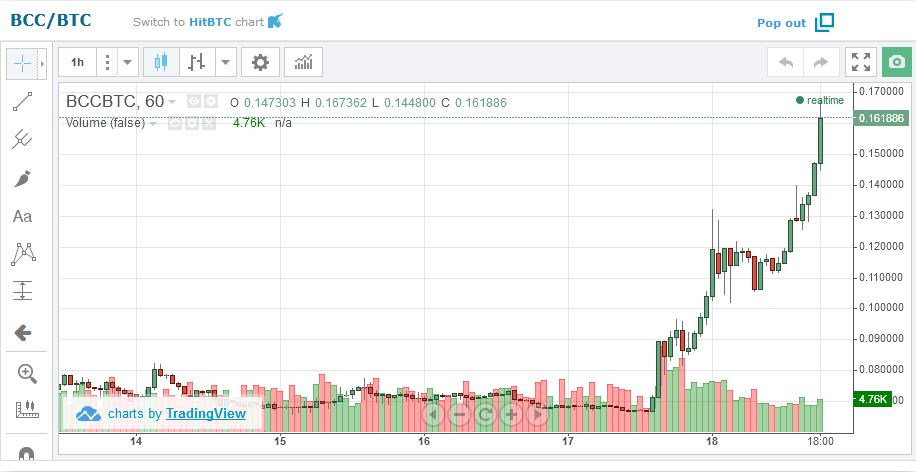Choose the brush drawing tool
Viewport: 916px width, 472px height.
click(x=22, y=178)
